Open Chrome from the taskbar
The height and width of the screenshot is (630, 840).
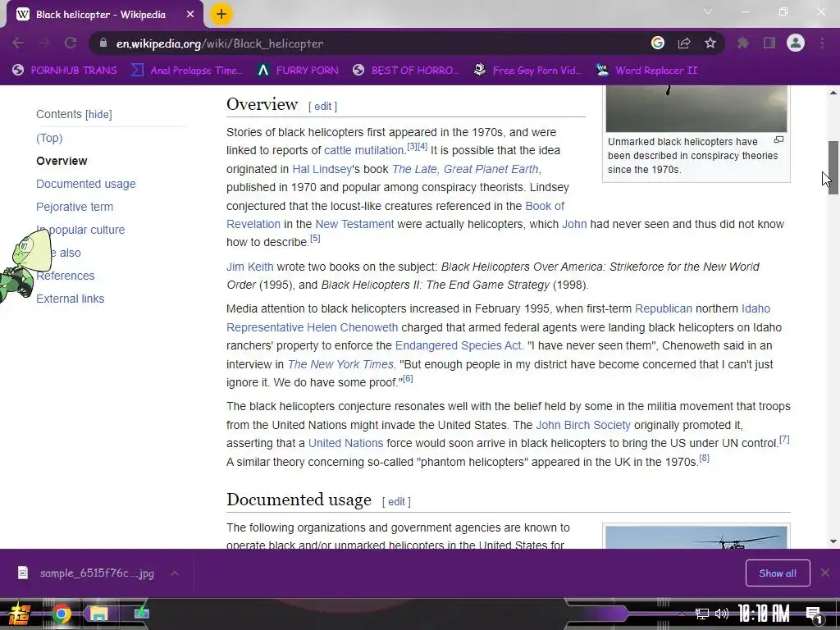[x=61, y=614]
